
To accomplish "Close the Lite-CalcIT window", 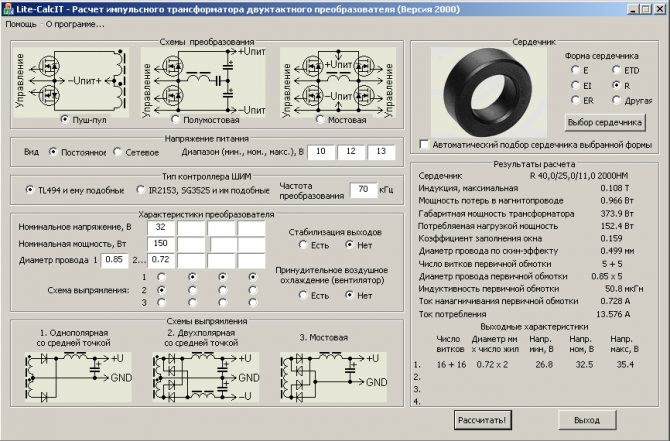I will (x=660, y=9).
